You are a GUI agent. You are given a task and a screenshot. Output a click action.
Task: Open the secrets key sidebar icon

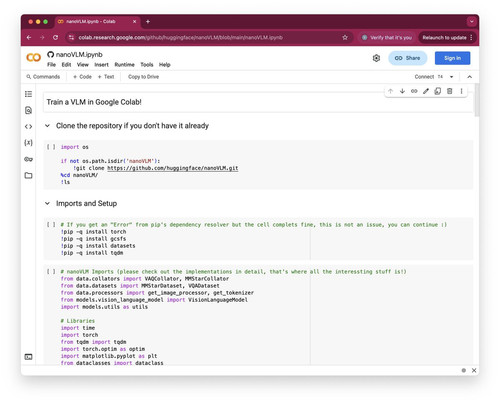[x=28, y=159]
